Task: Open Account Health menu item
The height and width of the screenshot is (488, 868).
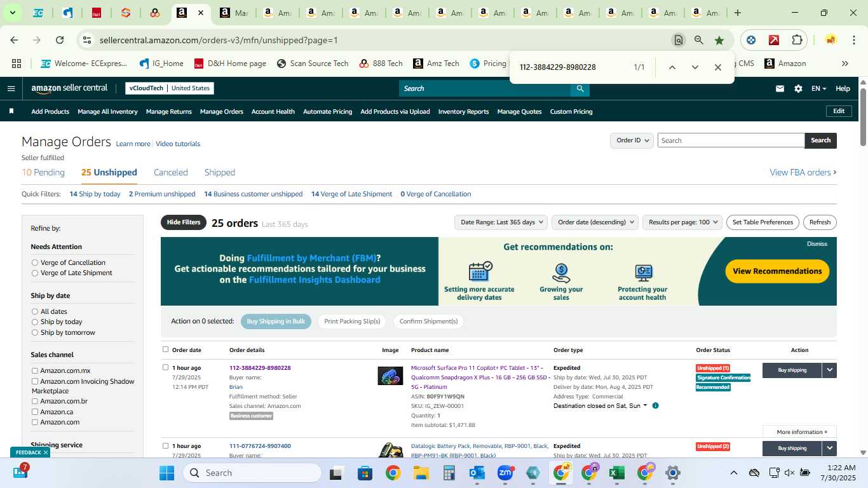Action: click(x=273, y=111)
